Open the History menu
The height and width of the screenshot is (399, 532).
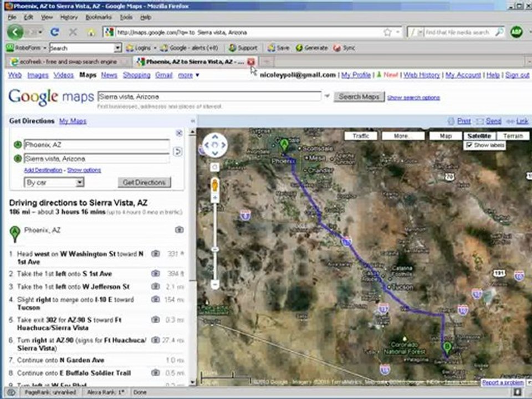[69, 17]
